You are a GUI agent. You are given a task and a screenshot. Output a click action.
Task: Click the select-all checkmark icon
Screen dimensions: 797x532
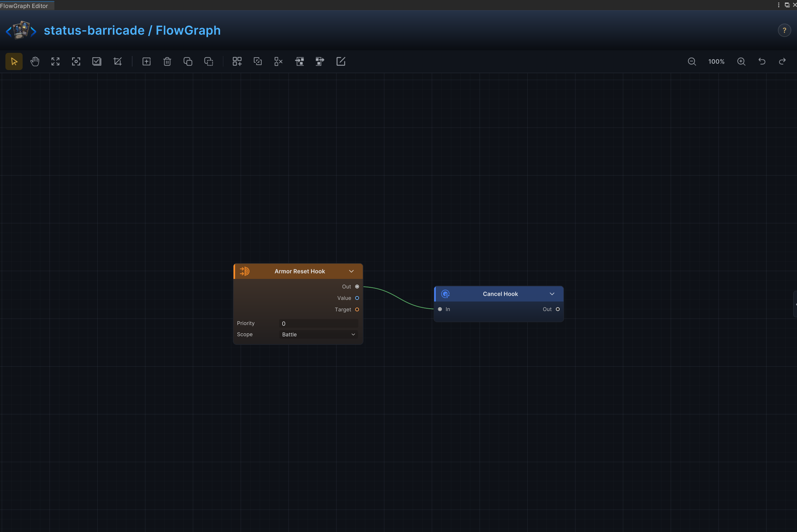click(x=97, y=61)
